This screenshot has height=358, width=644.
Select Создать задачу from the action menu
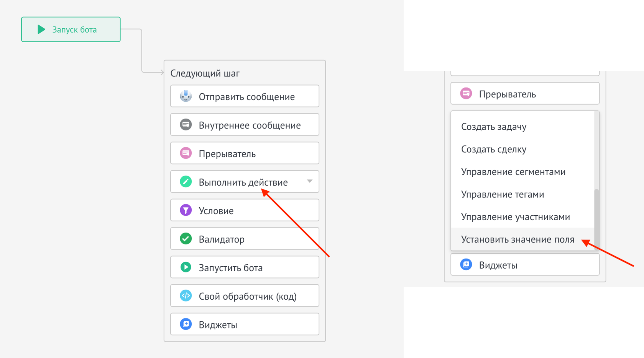494,127
